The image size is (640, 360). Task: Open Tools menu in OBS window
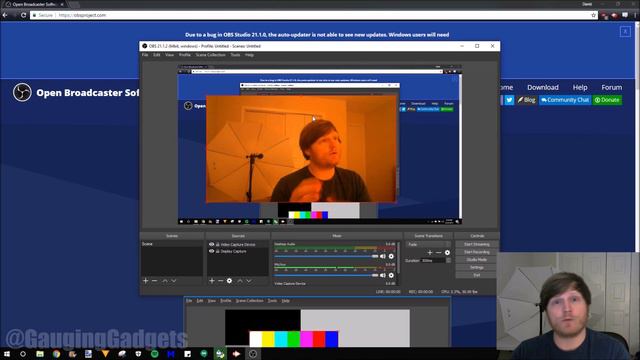click(x=236, y=55)
